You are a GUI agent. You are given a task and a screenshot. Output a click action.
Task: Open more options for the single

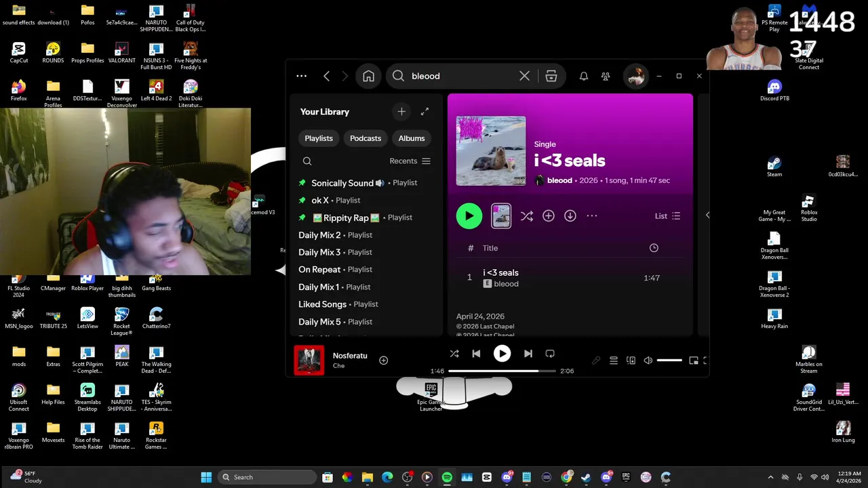(591, 216)
